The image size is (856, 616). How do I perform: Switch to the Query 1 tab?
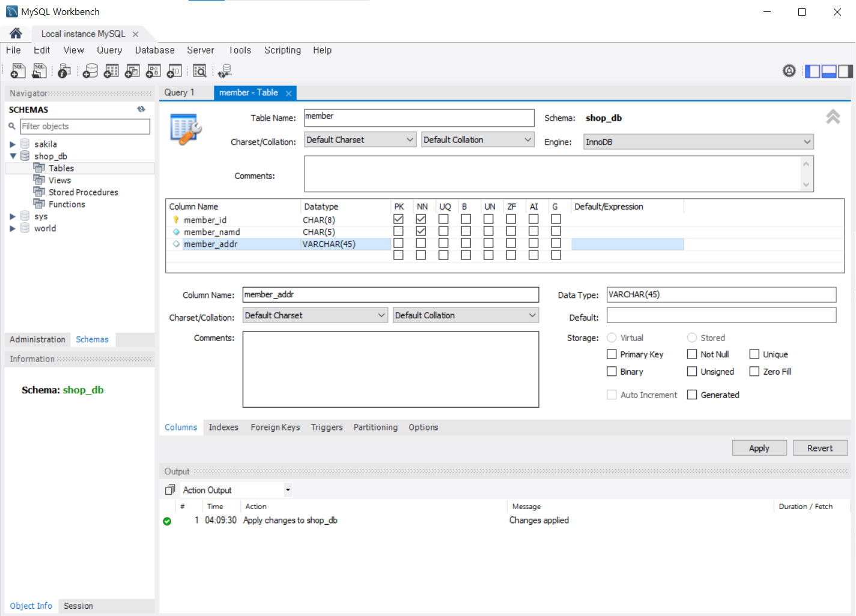coord(180,92)
